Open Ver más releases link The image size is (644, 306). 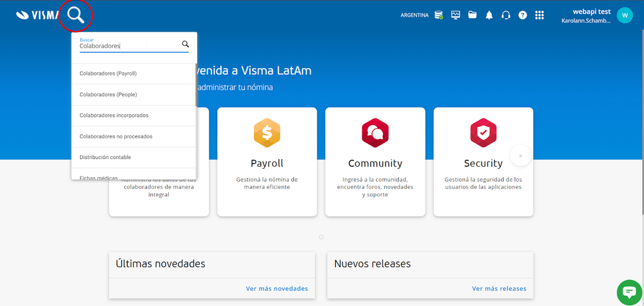point(499,289)
